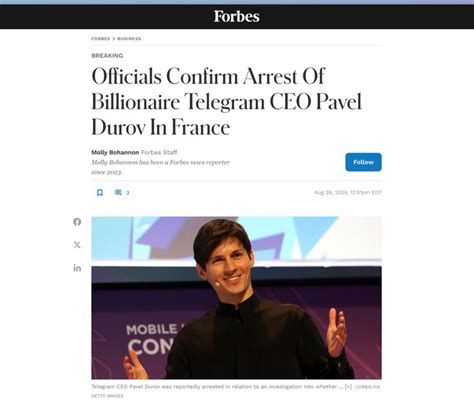Image resolution: width=474 pixels, height=410 pixels.
Task: Click the BREAKING label
Action: tap(107, 56)
